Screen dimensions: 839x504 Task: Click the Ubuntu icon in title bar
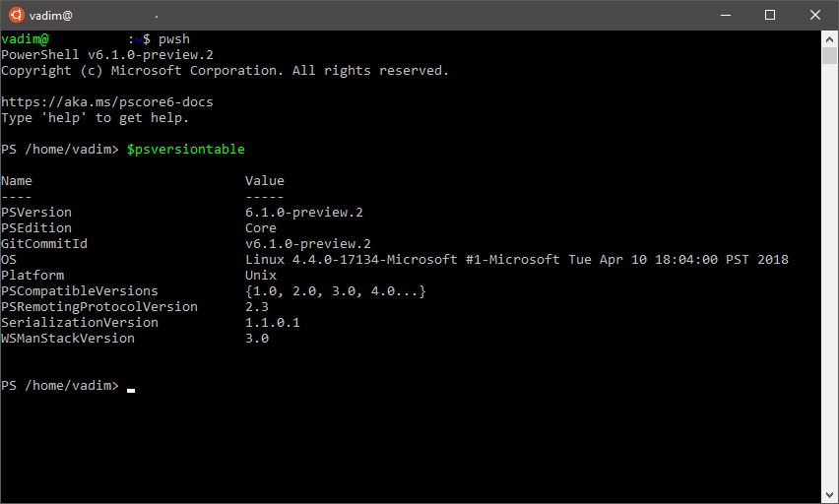pos(16,15)
